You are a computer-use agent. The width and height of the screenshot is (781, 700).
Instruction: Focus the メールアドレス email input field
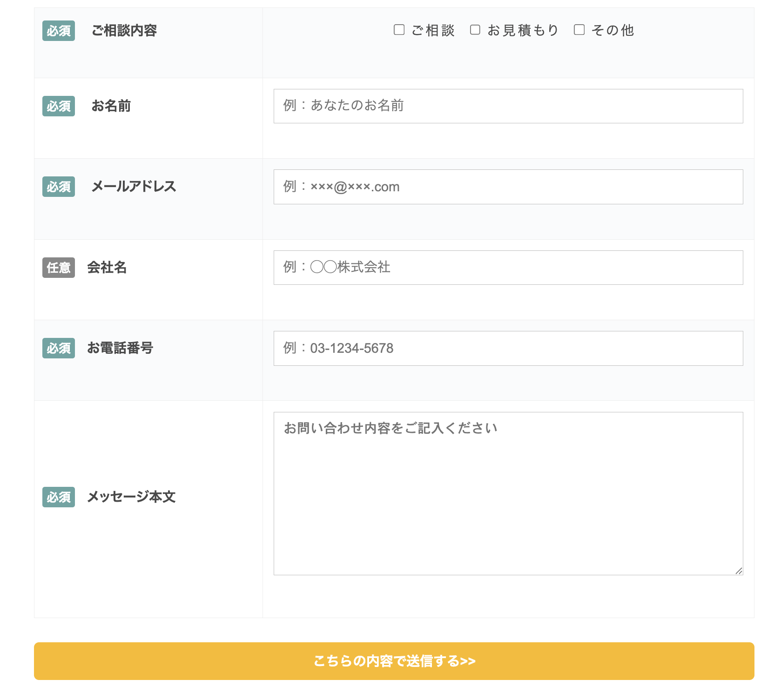pos(508,187)
